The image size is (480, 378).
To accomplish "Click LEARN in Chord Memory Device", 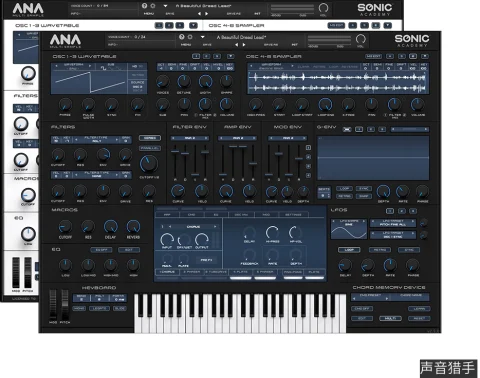I will tap(419, 309).
